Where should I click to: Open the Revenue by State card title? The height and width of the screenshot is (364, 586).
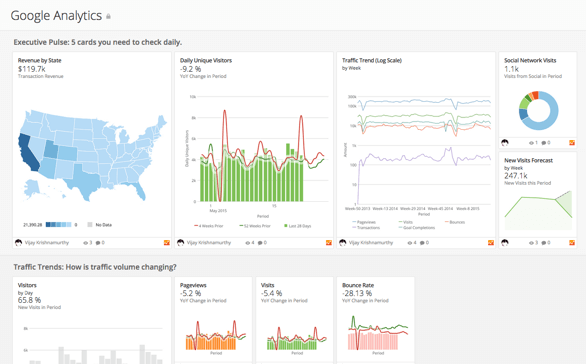click(40, 61)
